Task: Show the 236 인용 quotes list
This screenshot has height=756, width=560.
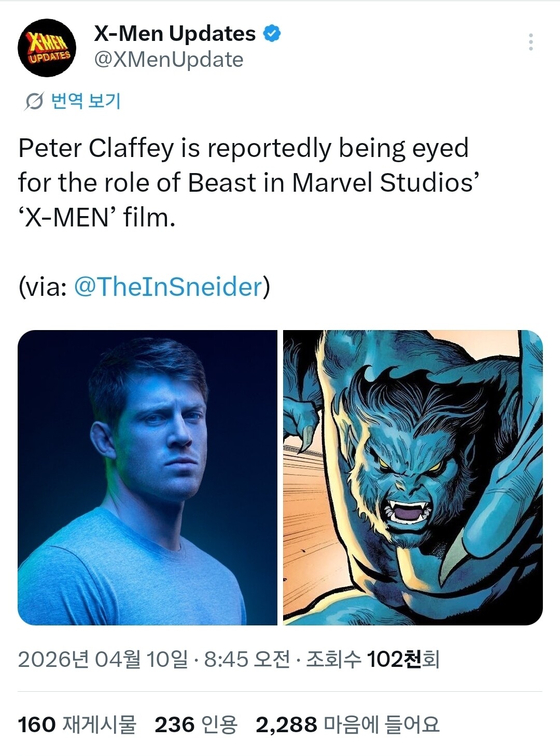Action: point(195,724)
